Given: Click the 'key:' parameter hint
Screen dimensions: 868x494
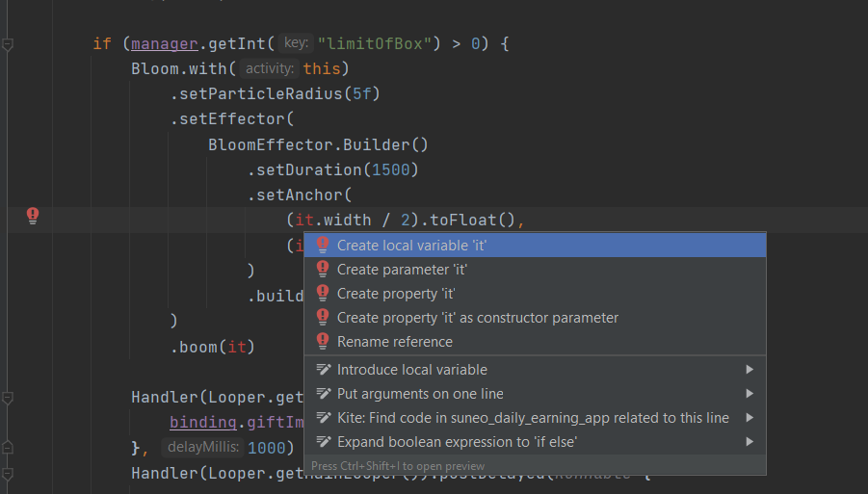Looking at the screenshot, I should [296, 43].
